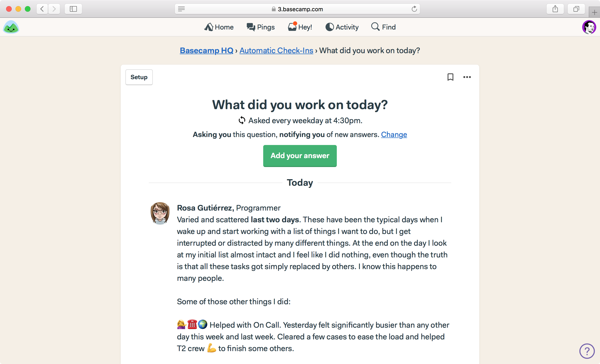Open the Setup button
Image resolution: width=600 pixels, height=364 pixels.
click(x=139, y=77)
